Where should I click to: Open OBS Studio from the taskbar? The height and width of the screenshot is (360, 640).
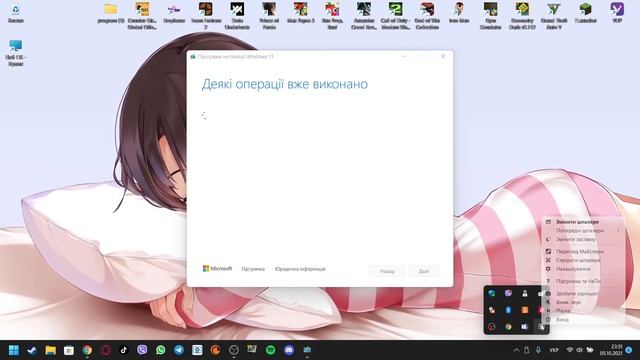(233, 350)
